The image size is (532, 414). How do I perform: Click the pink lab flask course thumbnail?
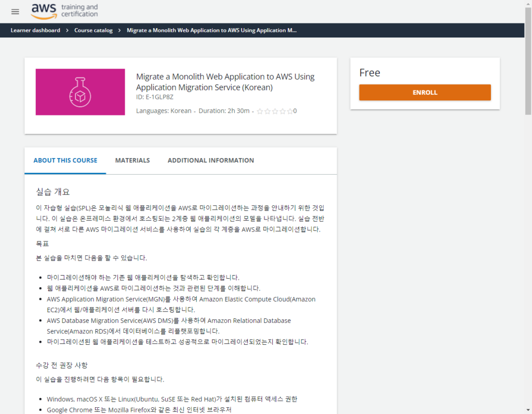tap(80, 92)
